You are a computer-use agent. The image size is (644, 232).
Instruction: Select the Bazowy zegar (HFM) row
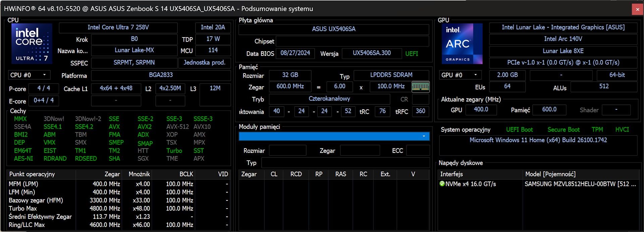coord(119,200)
